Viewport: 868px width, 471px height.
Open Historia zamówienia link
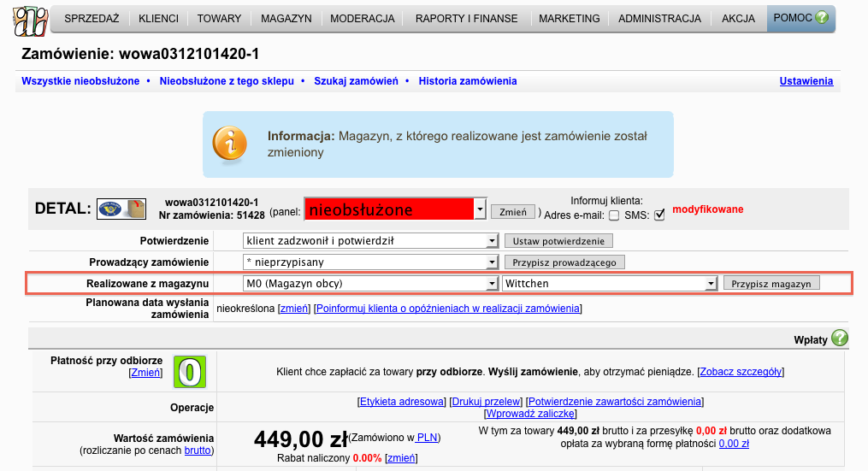tap(468, 81)
